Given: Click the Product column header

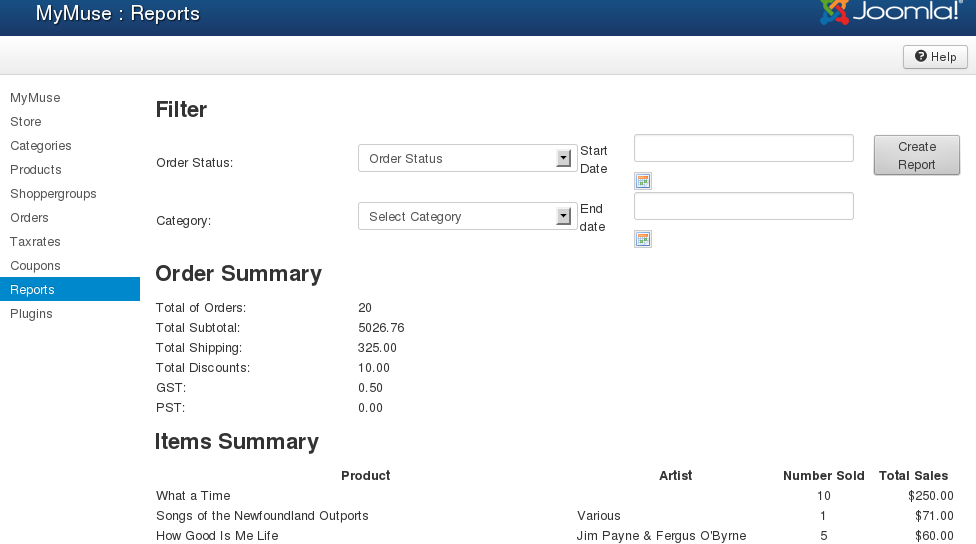Looking at the screenshot, I should [x=365, y=476].
